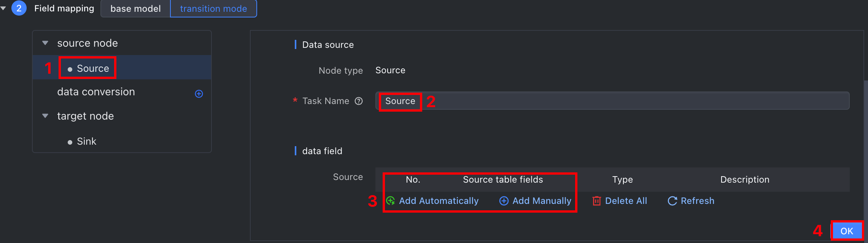This screenshot has height=243, width=868.
Task: Click the Add Manually plus icon
Action: coord(504,201)
